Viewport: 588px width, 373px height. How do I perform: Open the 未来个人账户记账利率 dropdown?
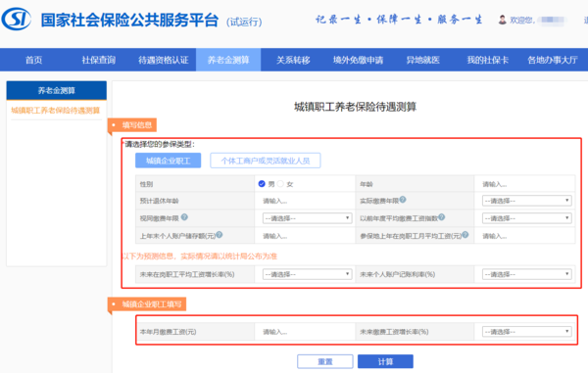[527, 274]
